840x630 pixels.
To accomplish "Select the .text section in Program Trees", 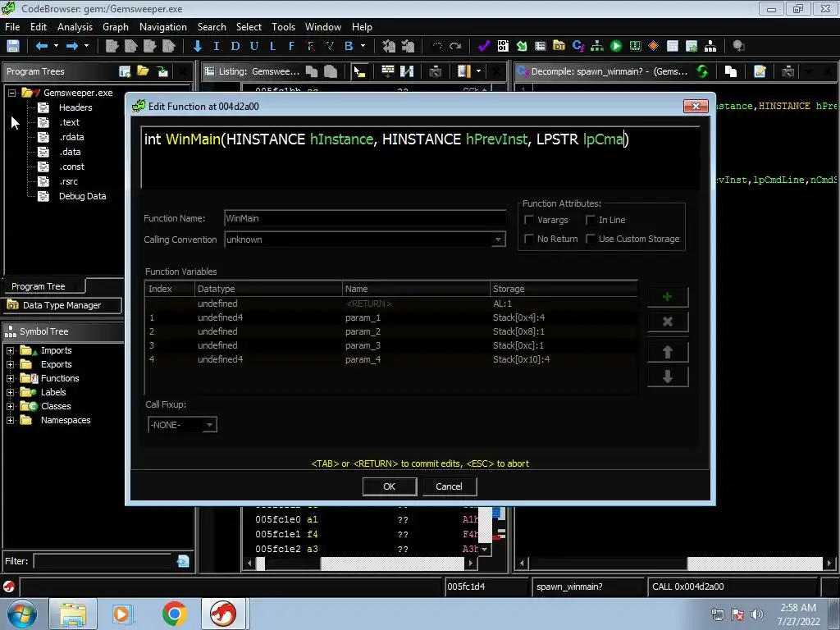I will [69, 122].
